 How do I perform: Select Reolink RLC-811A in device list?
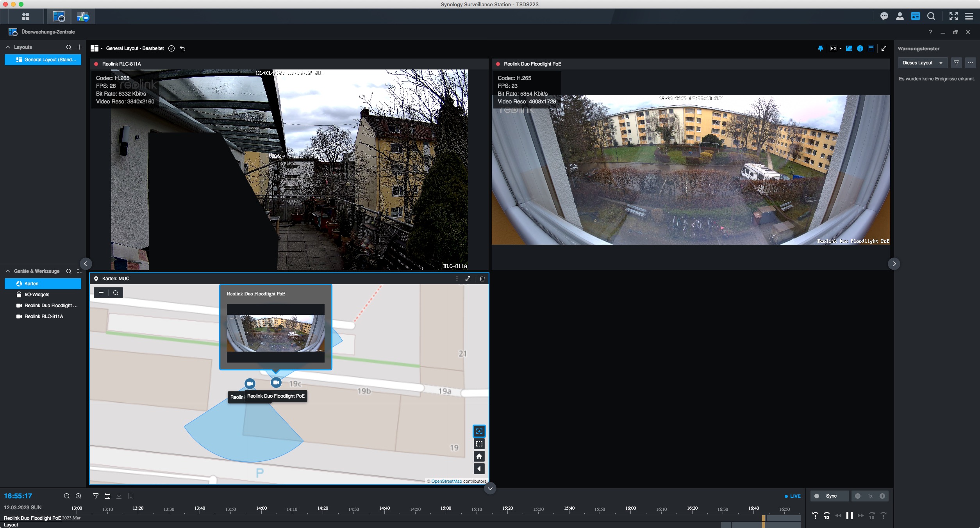(x=43, y=316)
